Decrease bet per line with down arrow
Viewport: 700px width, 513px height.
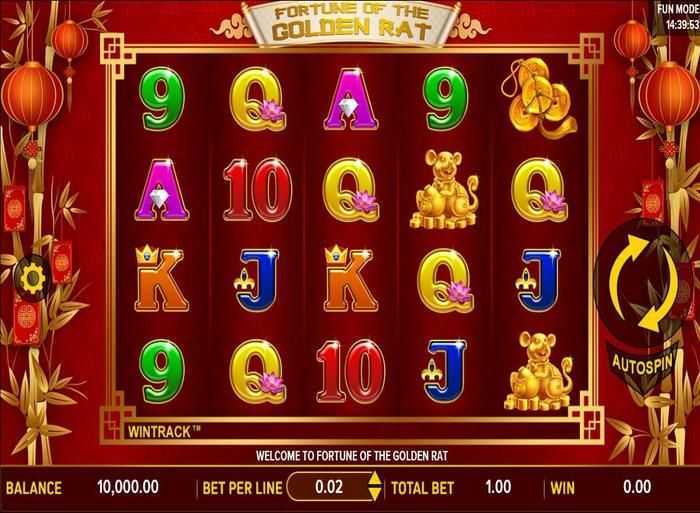tap(375, 493)
